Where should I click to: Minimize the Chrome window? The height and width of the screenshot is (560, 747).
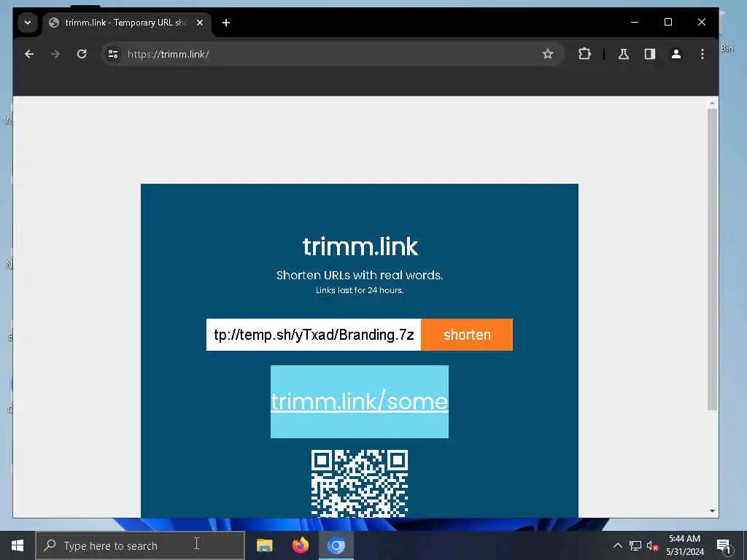tap(635, 23)
